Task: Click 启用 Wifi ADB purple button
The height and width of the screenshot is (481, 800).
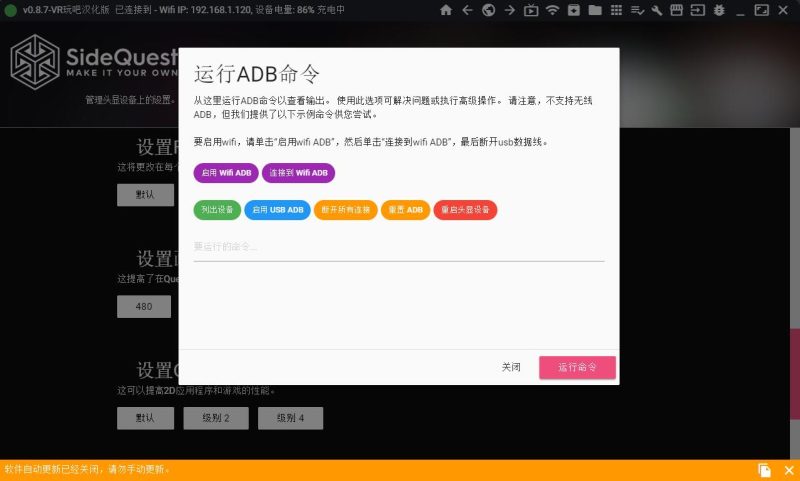Action: click(x=226, y=173)
